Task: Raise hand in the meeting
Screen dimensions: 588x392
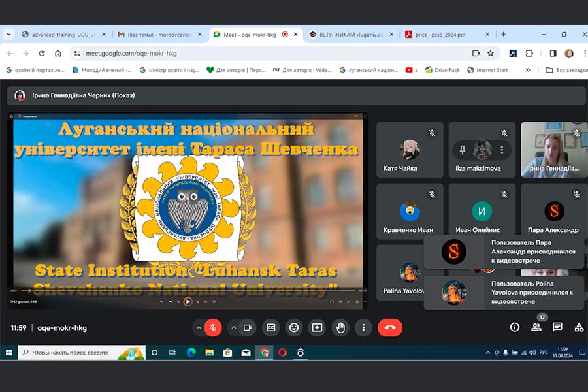Action: pyautogui.click(x=340, y=327)
